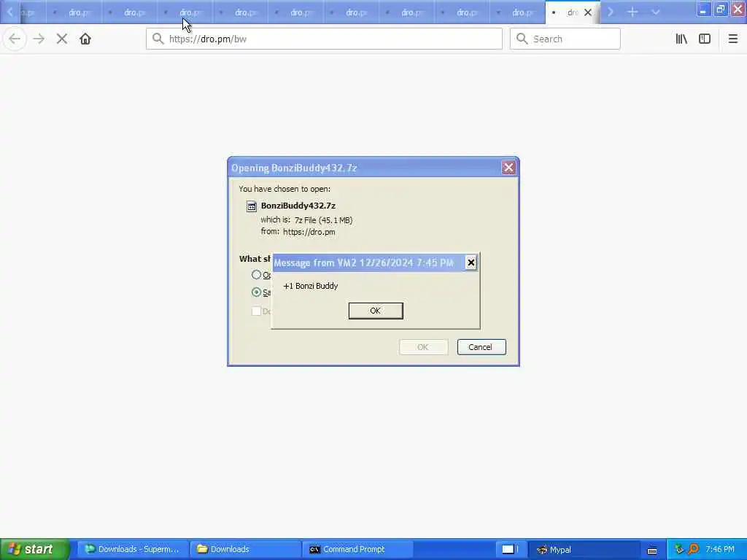Open a new tab with the plus
The width and height of the screenshot is (747, 560).
coord(632,12)
